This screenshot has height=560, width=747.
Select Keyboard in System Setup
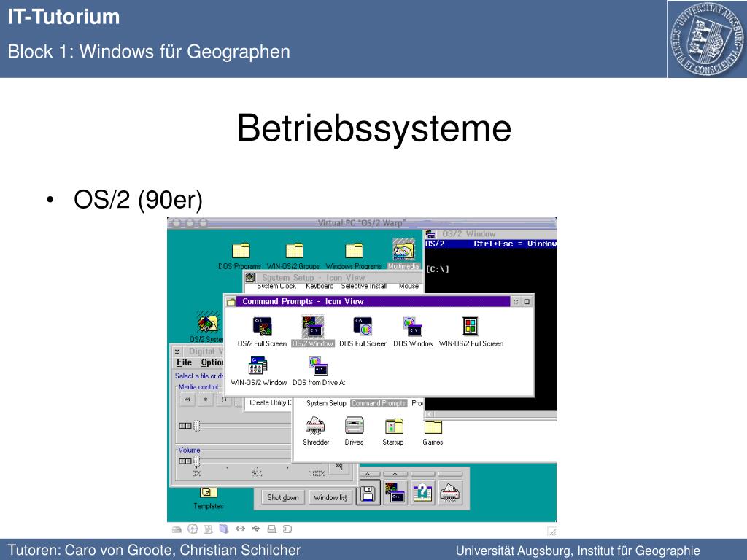click(320, 286)
